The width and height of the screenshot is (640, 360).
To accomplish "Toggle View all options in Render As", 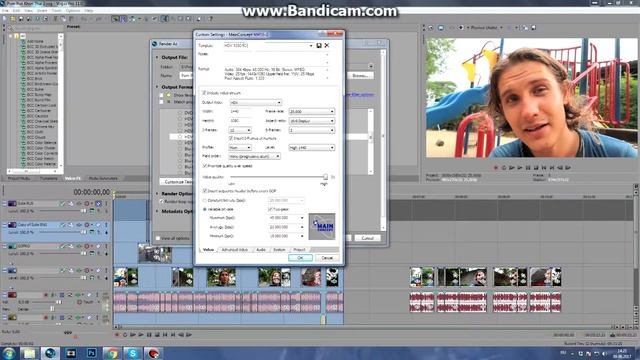I will click(158, 238).
